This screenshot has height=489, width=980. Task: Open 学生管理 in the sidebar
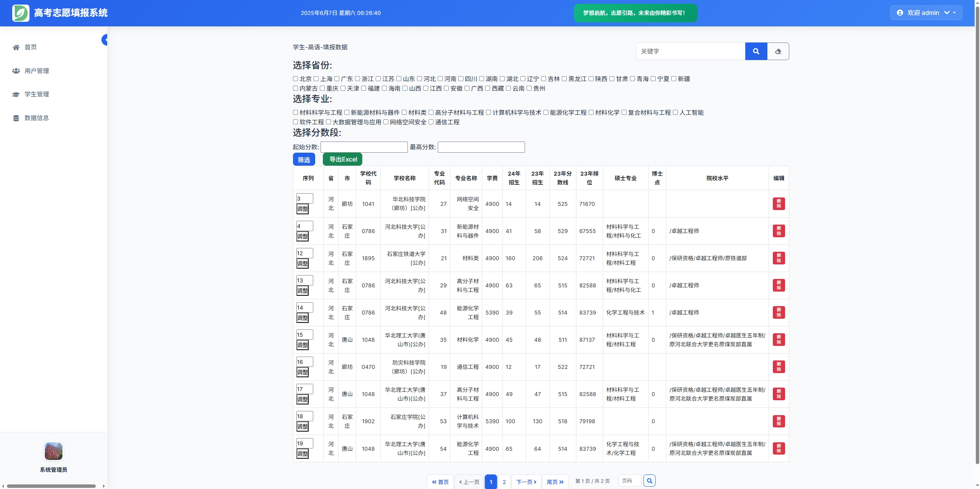36,94
